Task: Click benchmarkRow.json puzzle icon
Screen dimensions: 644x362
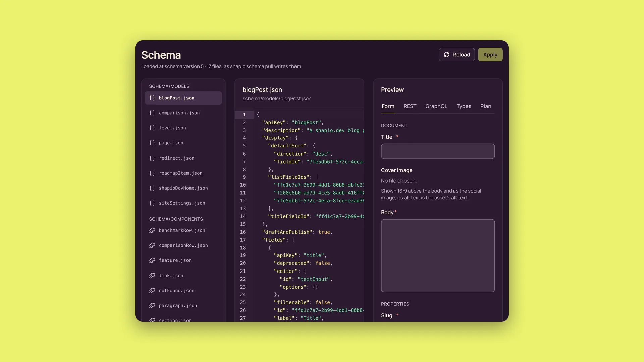Action: tap(152, 231)
